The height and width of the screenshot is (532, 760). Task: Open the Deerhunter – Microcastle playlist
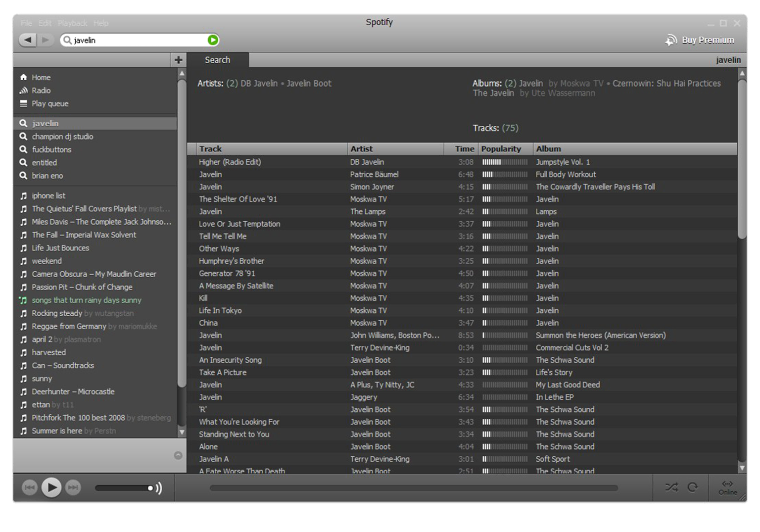pyautogui.click(x=73, y=391)
